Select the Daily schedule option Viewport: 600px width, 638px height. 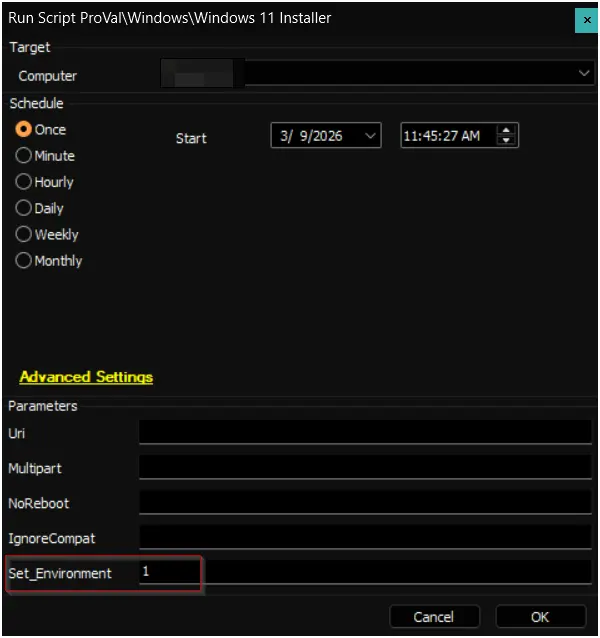(x=24, y=208)
